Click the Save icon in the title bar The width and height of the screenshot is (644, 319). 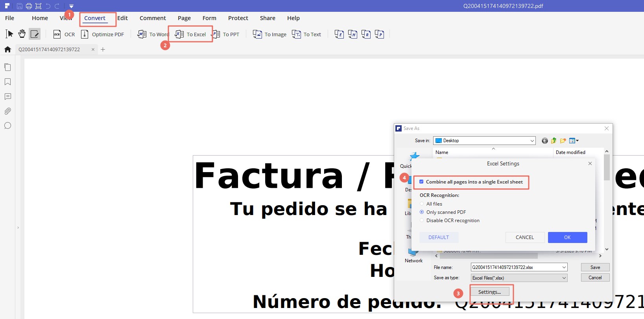point(19,6)
